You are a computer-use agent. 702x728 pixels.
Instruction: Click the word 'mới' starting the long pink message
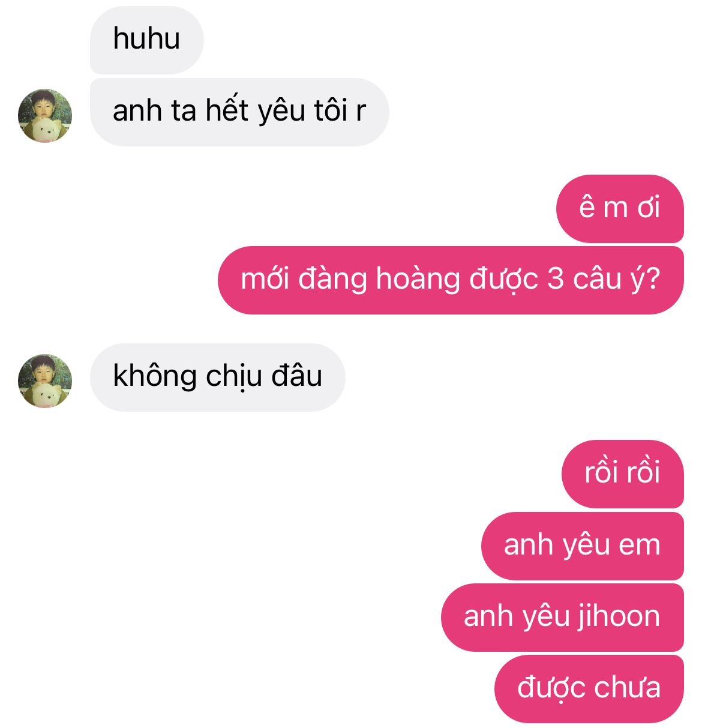click(x=266, y=280)
